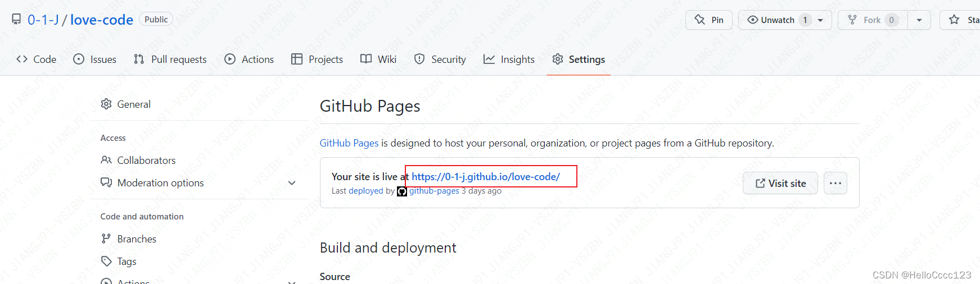Open the Fork options dropdown arrow
The image size is (980, 284).
coord(919,20)
